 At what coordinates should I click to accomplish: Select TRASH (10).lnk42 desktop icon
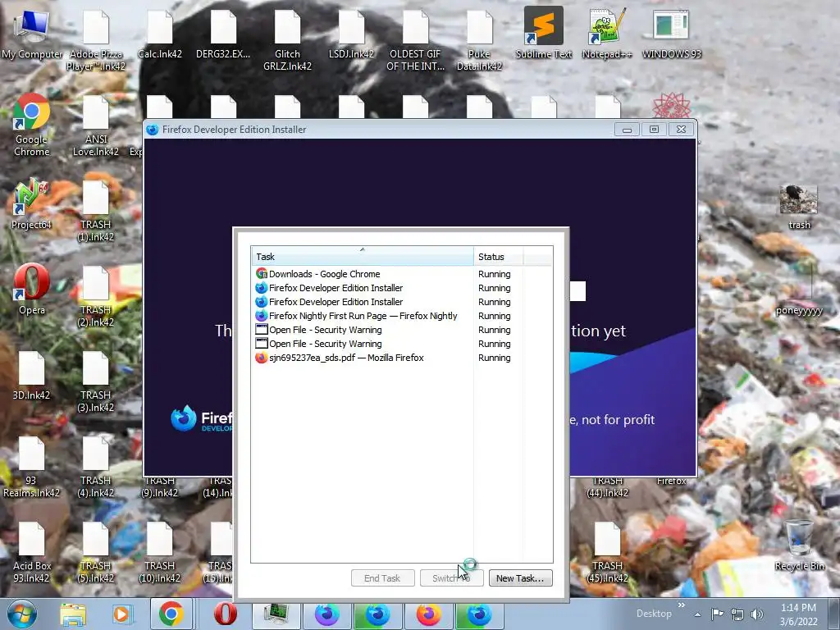(x=160, y=552)
